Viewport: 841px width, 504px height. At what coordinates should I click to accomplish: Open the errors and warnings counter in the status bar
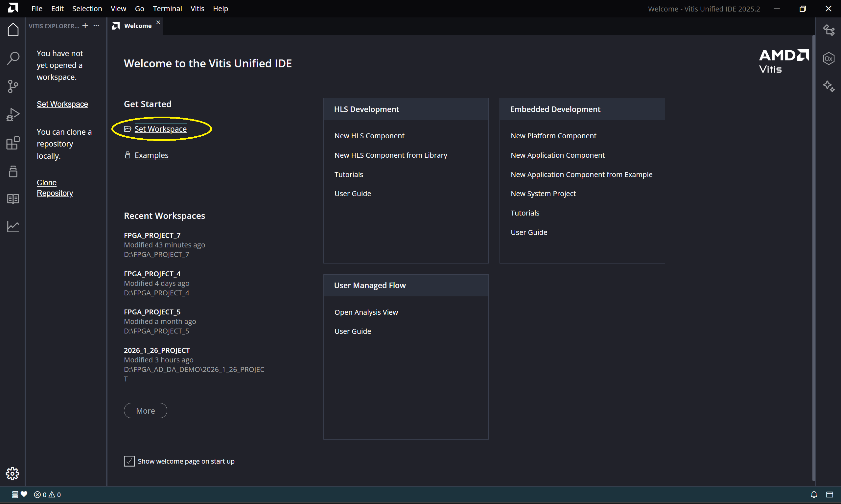click(48, 494)
